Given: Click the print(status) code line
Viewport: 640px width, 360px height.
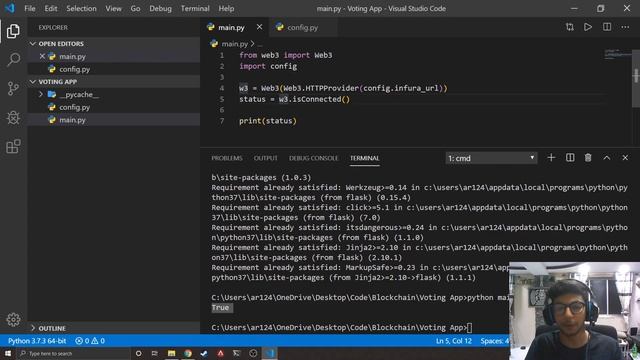Looking at the screenshot, I should pyautogui.click(x=268, y=121).
